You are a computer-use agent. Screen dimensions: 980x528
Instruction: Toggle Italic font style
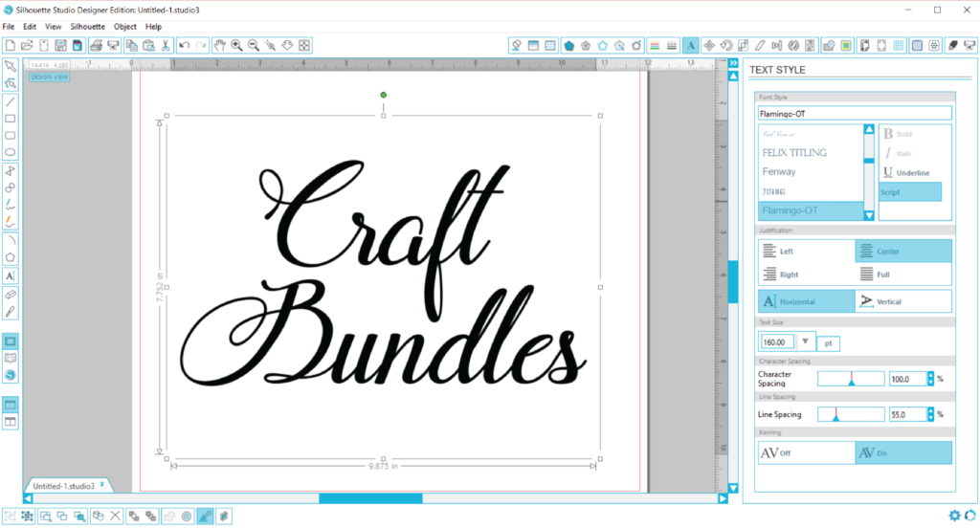coord(898,153)
